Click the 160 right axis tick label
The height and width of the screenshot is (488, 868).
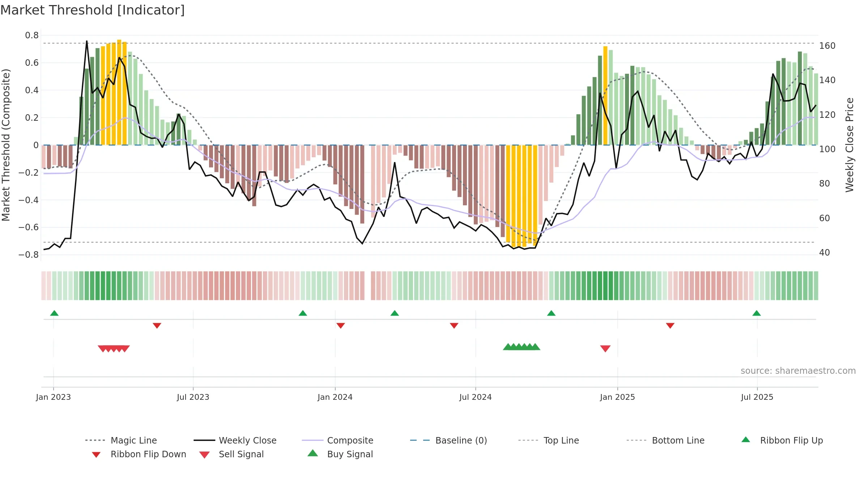coord(827,46)
